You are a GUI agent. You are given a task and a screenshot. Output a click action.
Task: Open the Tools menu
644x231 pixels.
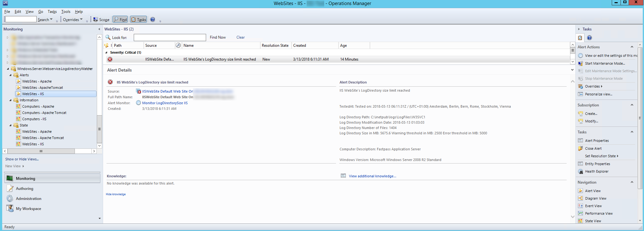pyautogui.click(x=66, y=12)
